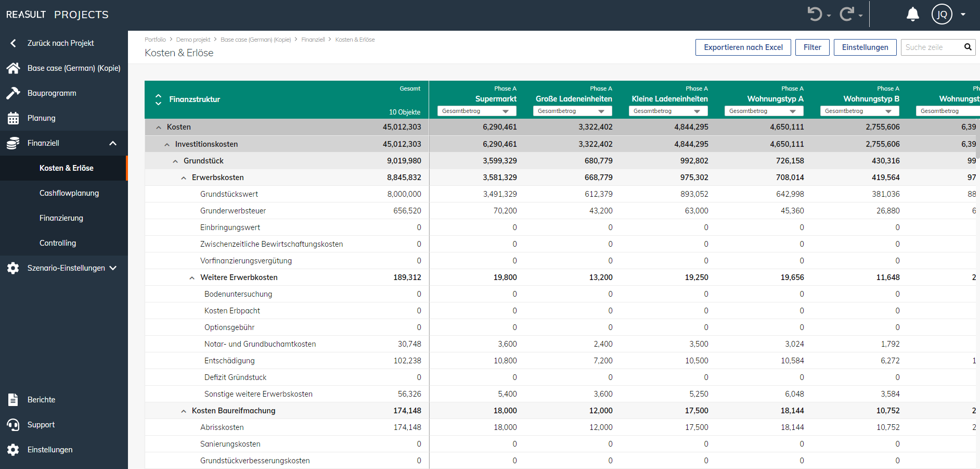Image resolution: width=980 pixels, height=469 pixels.
Task: Open the Filter dialog
Action: 812,47
